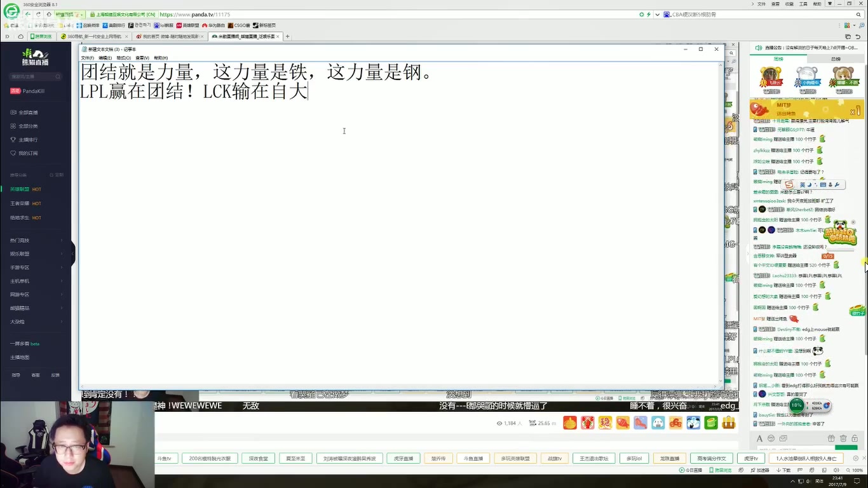The image size is (868, 488).
Task: Open 我的订阅 in the sidebar
Action: (x=24, y=153)
